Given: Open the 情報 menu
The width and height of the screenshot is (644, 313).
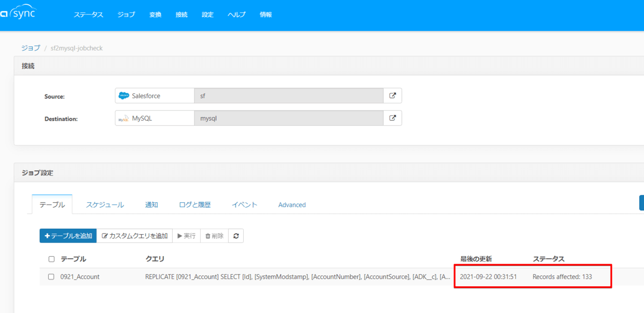Looking at the screenshot, I should pos(266,14).
